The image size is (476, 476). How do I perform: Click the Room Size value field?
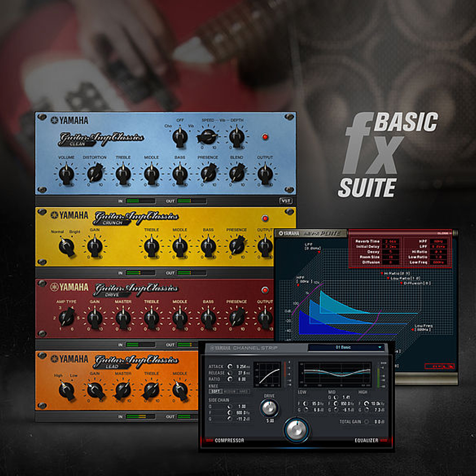pyautogui.click(x=391, y=257)
